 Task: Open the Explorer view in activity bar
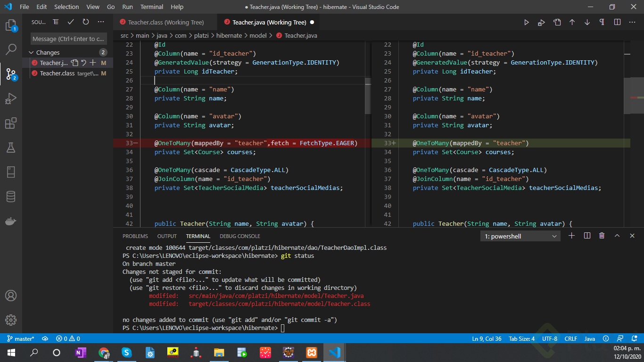[x=11, y=25]
